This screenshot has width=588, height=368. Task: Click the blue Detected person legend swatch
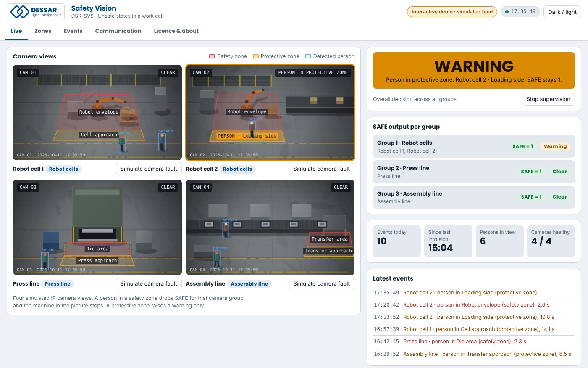(x=308, y=56)
